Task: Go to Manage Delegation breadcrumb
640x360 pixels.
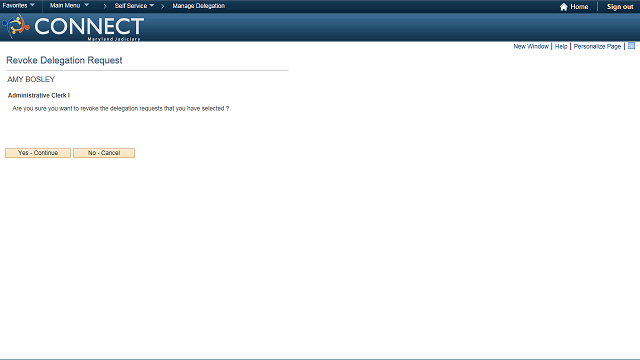Action: [x=198, y=6]
